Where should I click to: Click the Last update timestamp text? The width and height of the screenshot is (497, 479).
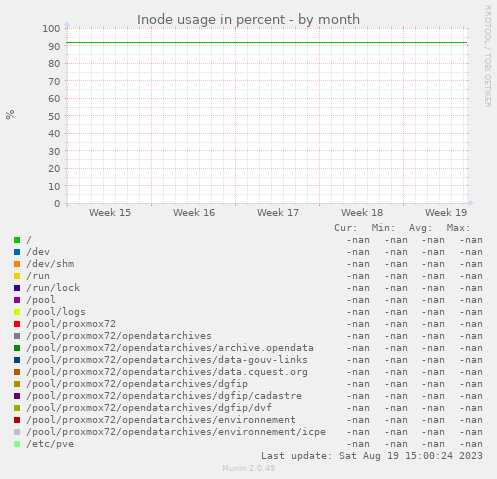click(372, 456)
